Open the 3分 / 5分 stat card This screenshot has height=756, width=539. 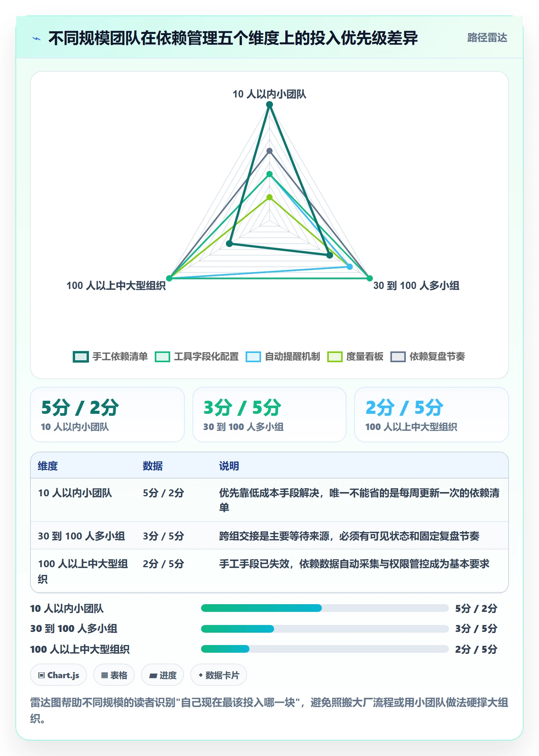(269, 415)
